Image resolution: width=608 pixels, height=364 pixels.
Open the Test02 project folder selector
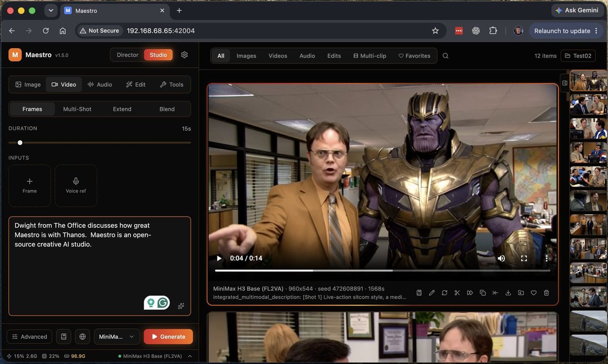pyautogui.click(x=578, y=56)
